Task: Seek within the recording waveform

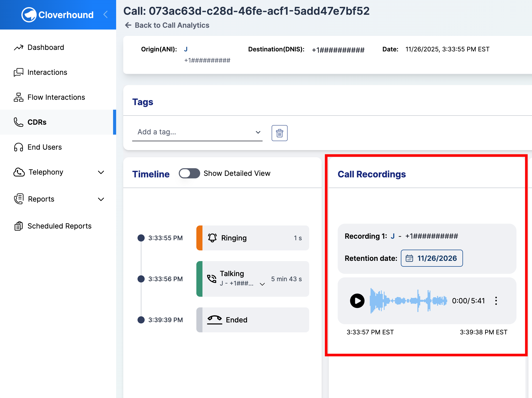Action: point(408,301)
